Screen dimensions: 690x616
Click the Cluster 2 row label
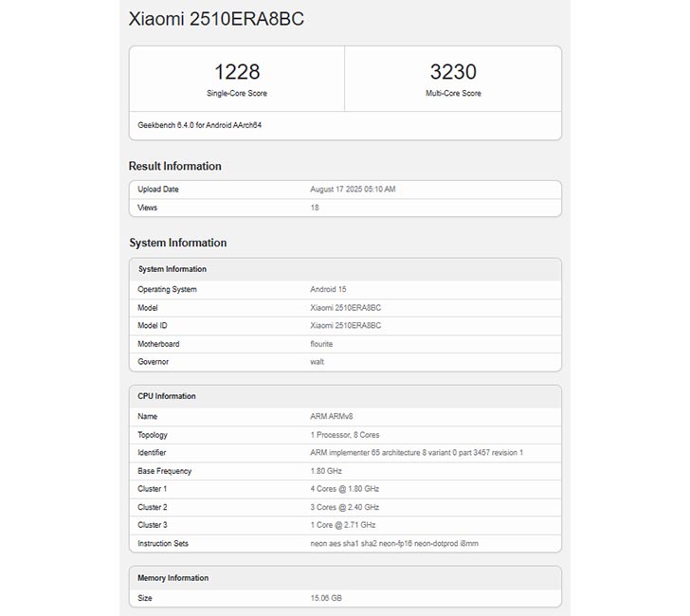coord(153,507)
